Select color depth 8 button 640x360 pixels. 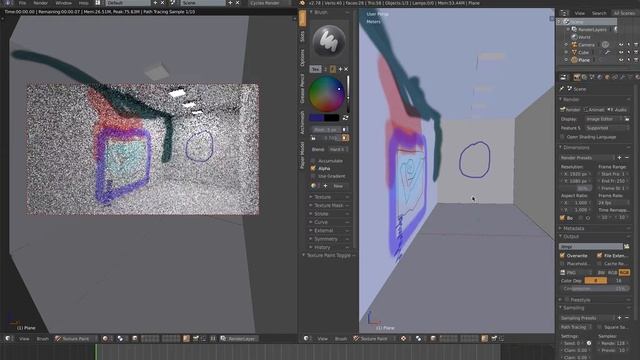click(x=596, y=280)
